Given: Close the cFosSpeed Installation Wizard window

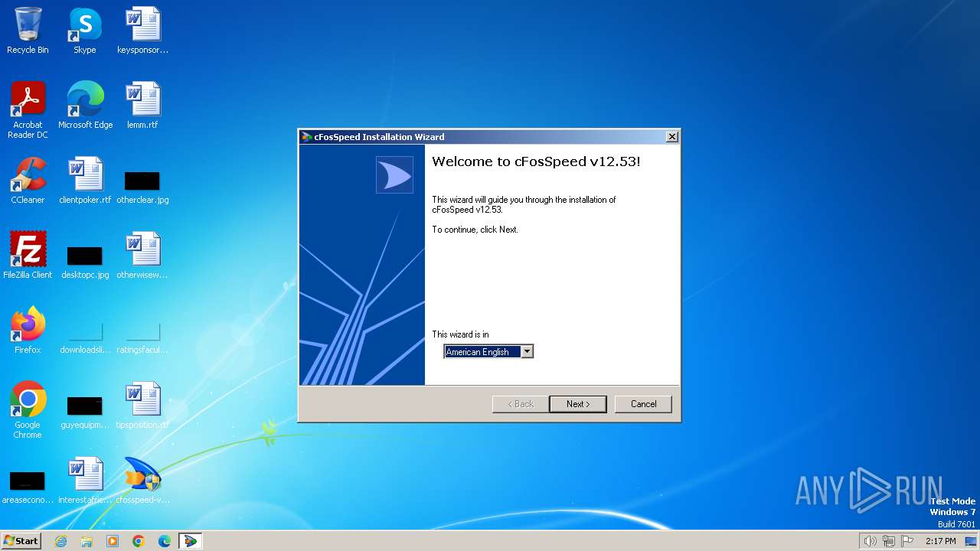Looking at the screenshot, I should [672, 137].
